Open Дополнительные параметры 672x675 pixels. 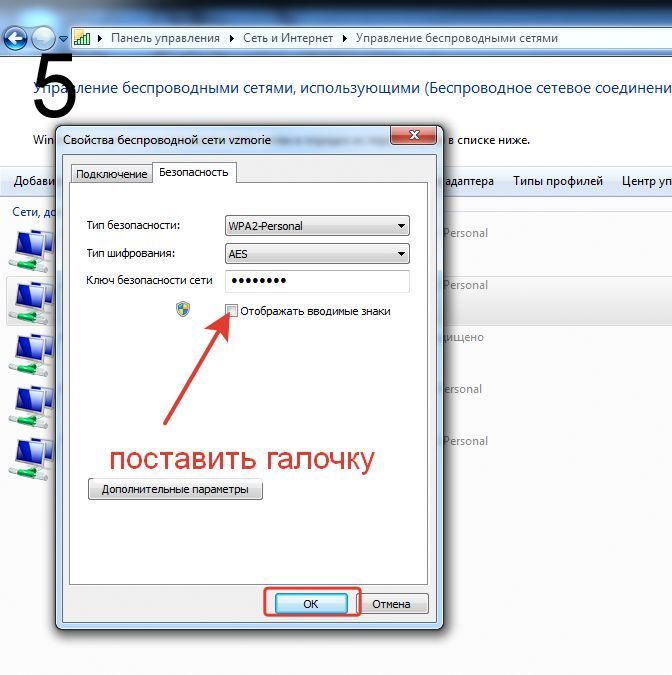175,489
